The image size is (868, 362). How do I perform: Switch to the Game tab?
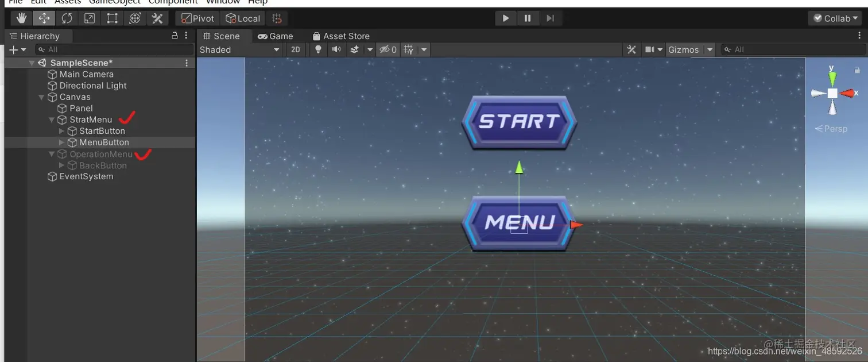276,36
